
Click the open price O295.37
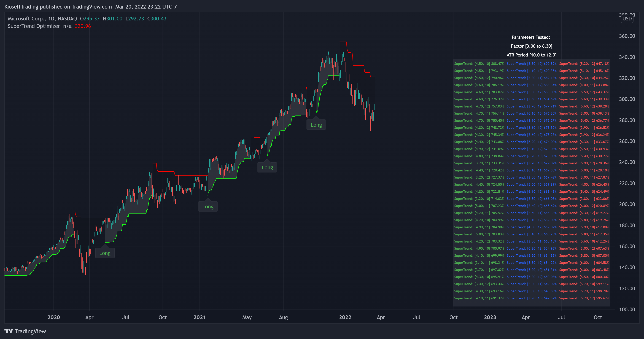pos(90,19)
